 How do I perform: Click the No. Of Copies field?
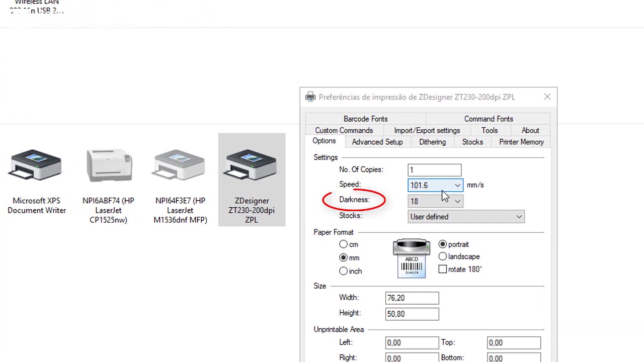(434, 170)
